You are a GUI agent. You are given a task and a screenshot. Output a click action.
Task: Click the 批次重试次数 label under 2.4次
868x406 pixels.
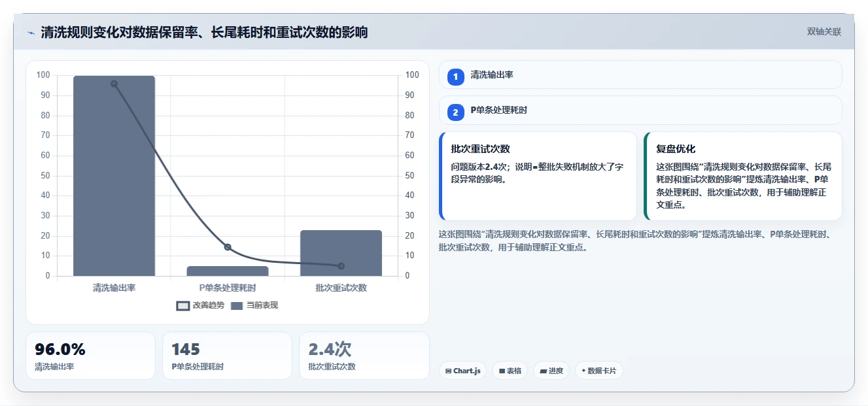point(332,367)
